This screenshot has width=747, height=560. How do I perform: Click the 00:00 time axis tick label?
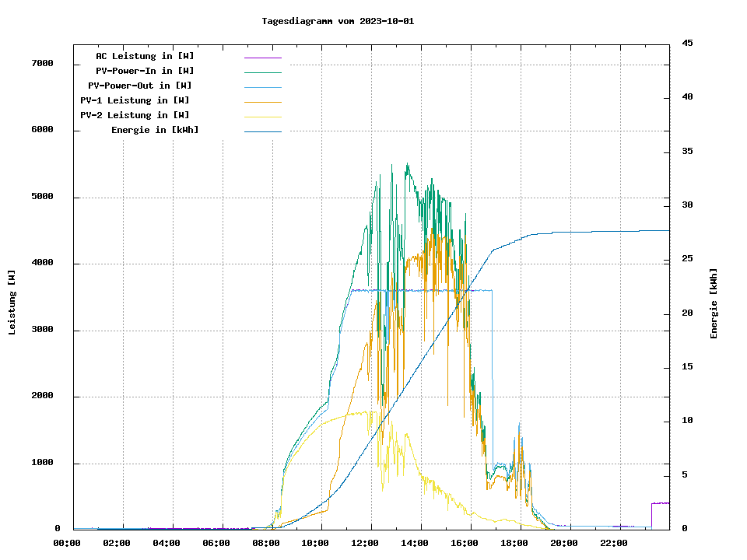pos(67,543)
